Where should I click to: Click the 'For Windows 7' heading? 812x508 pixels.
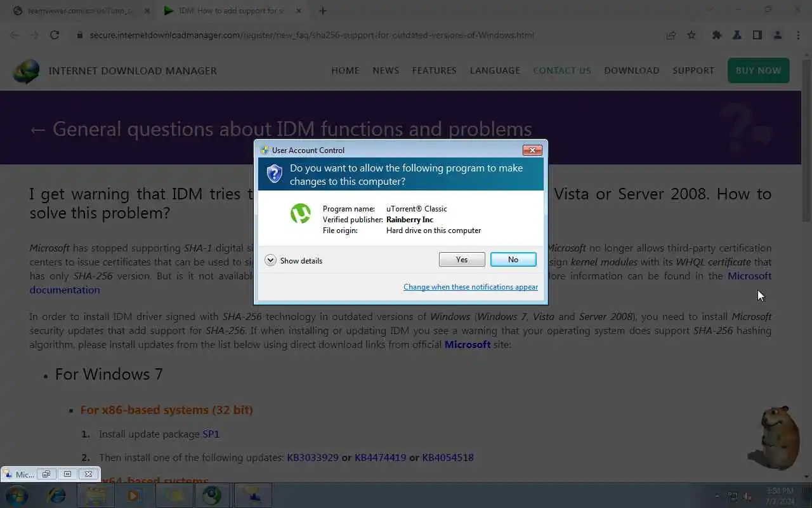[109, 374]
